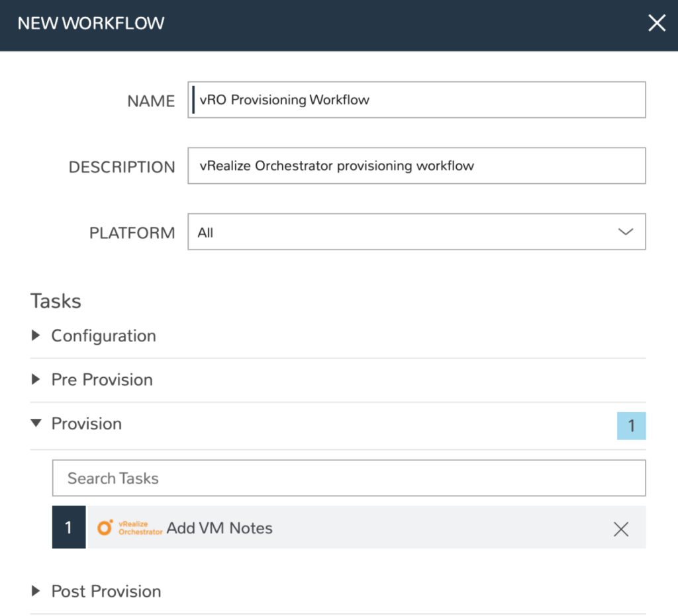This screenshot has height=616, width=678.
Task: Click the Tasks section heading
Action: tap(56, 300)
